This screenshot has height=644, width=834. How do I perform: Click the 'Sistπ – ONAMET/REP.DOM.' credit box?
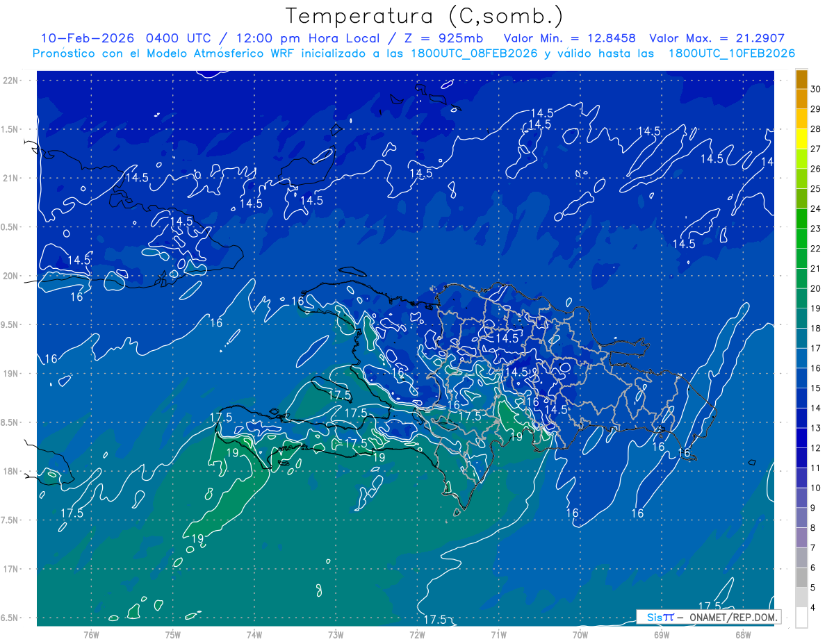pyautogui.click(x=708, y=617)
